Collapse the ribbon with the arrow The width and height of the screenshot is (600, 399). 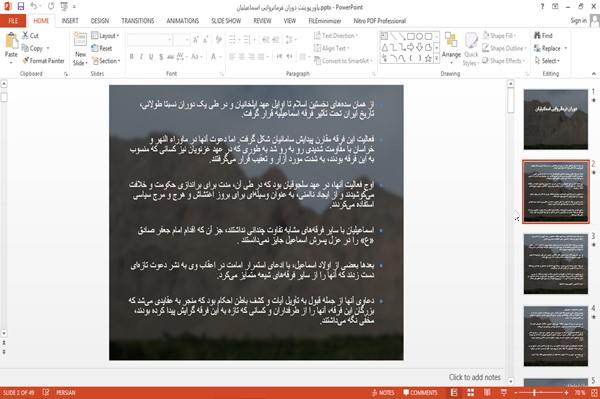point(594,73)
